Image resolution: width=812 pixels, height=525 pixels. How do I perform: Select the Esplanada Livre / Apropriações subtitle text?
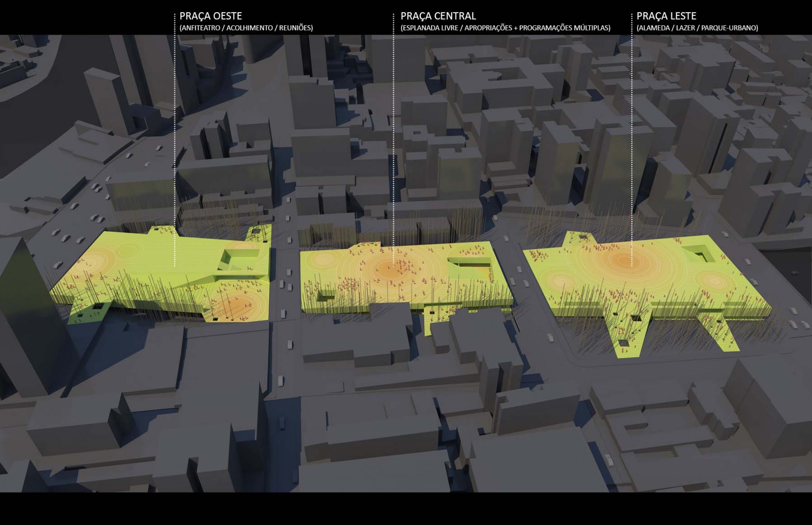point(505,28)
